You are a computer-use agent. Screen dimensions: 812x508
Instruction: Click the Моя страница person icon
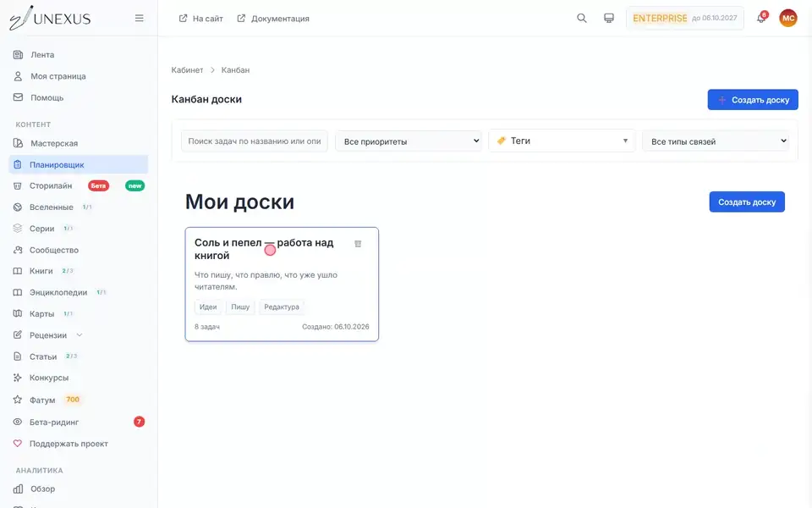18,76
